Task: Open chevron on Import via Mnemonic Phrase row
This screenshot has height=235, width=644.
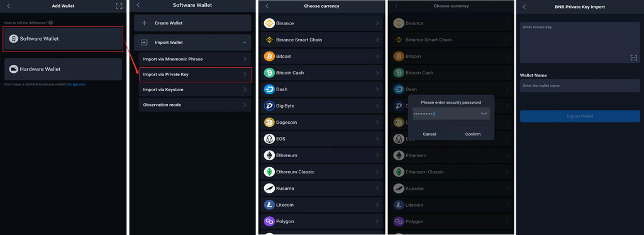Action: coord(245,59)
